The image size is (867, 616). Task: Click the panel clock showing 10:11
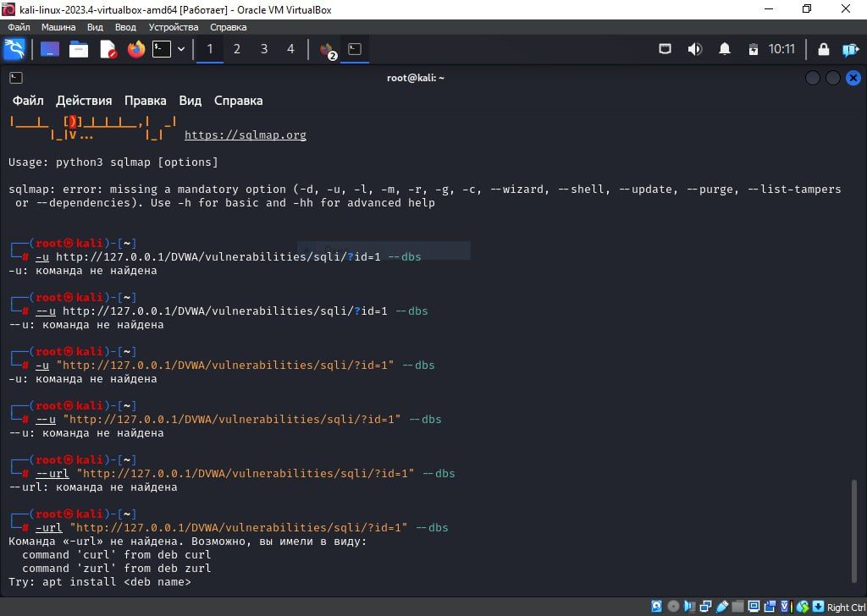[781, 49]
